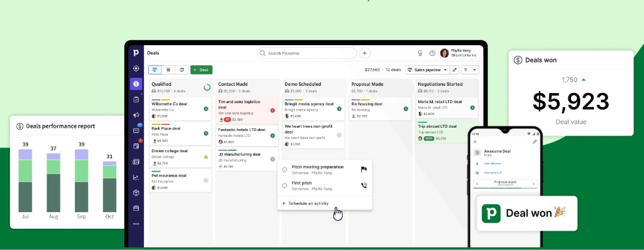The width and height of the screenshot is (644, 250).
Task: Open the Mail icon with blue badge
Action: click(136, 130)
